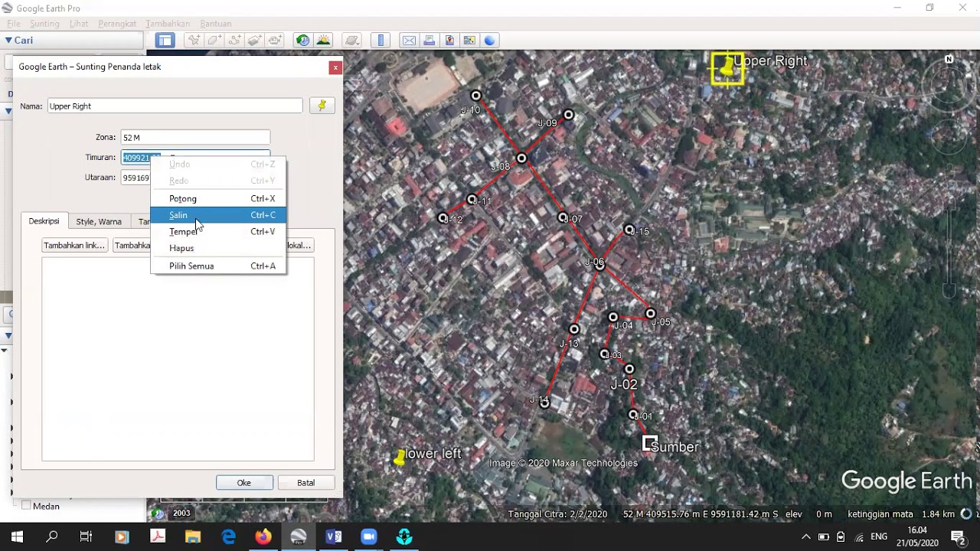
Task: Click the map pin toolbar icon beside Print
Action: [x=449, y=41]
